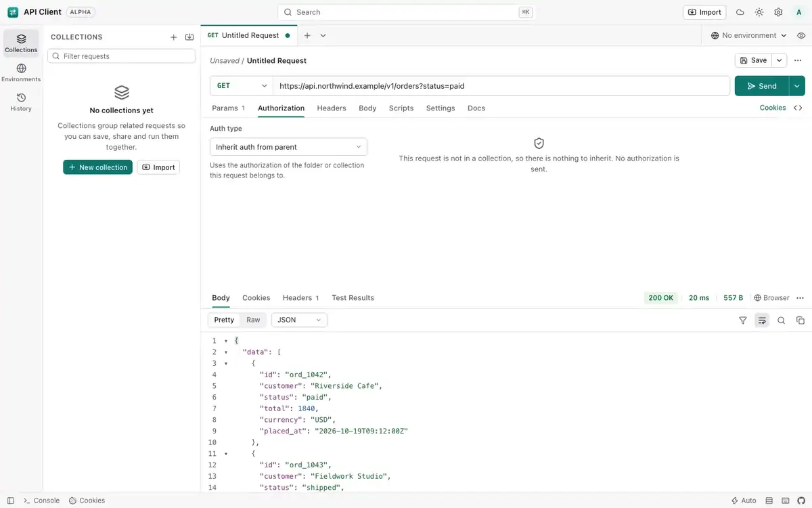Collapse the data array at line 2
The image size is (812, 508).
click(x=226, y=352)
